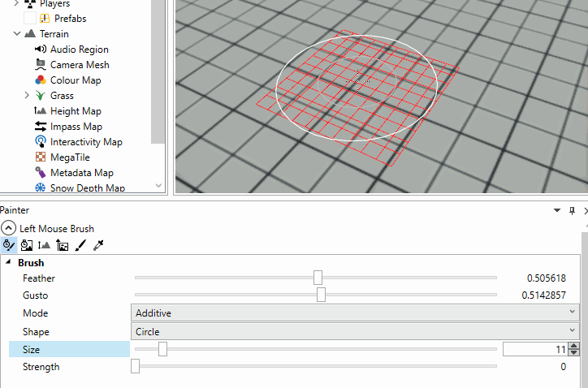Image resolution: width=588 pixels, height=388 pixels.
Task: Click the Height Map mountain icon
Action: 40,110
